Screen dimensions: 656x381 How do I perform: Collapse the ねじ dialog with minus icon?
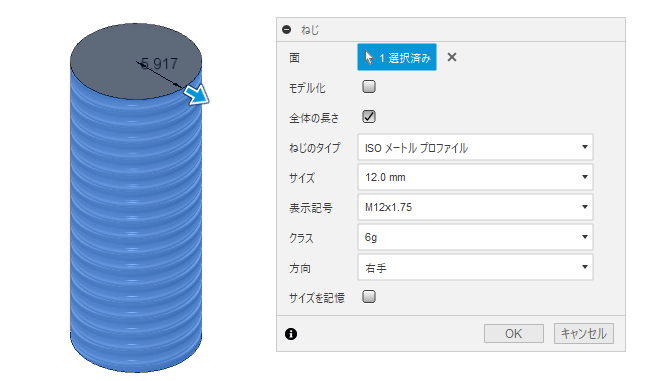tap(287, 30)
